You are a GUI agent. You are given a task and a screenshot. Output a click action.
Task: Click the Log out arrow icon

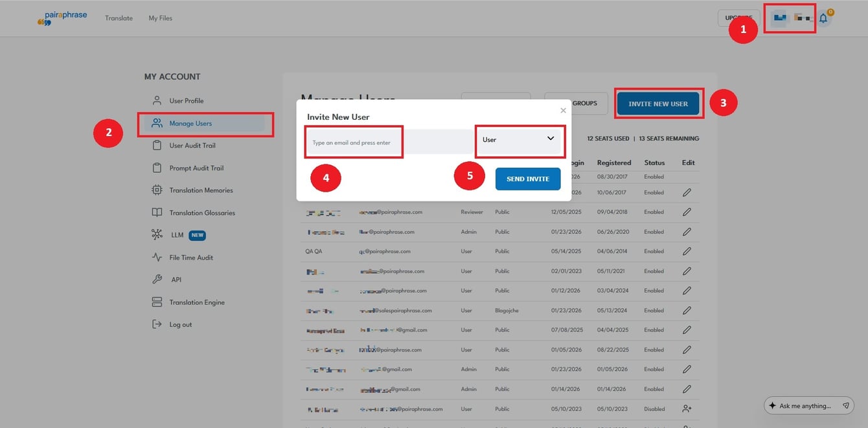tap(157, 324)
